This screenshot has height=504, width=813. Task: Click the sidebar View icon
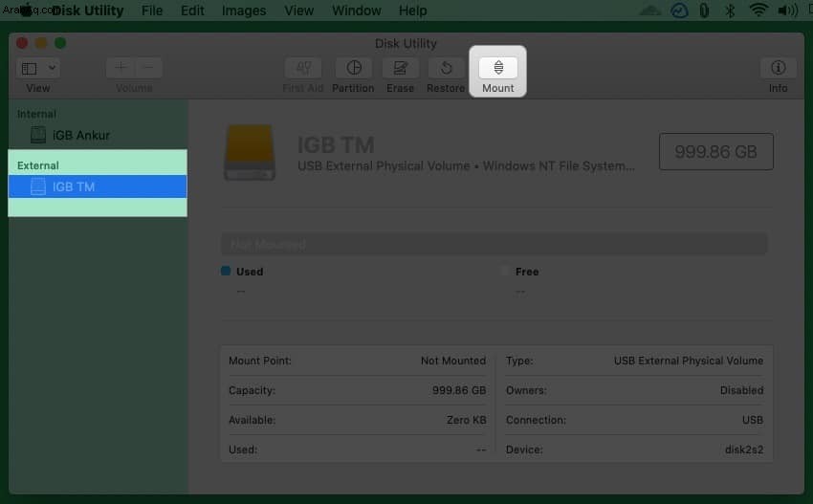click(x=30, y=68)
